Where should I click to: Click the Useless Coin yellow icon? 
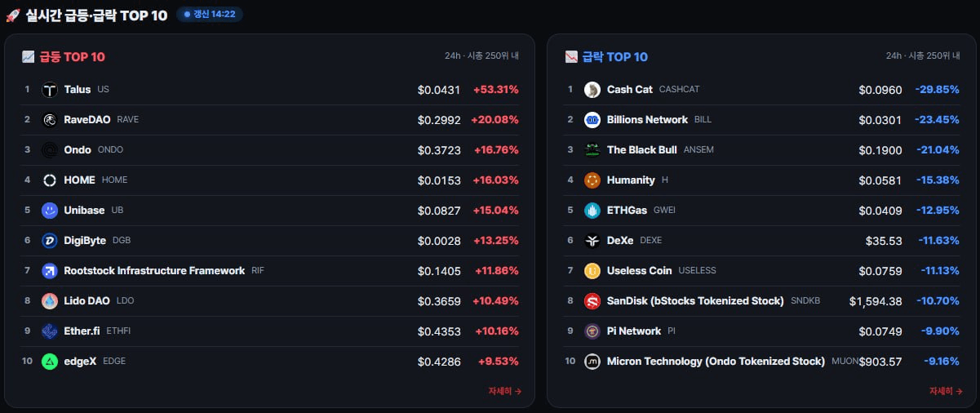point(592,271)
